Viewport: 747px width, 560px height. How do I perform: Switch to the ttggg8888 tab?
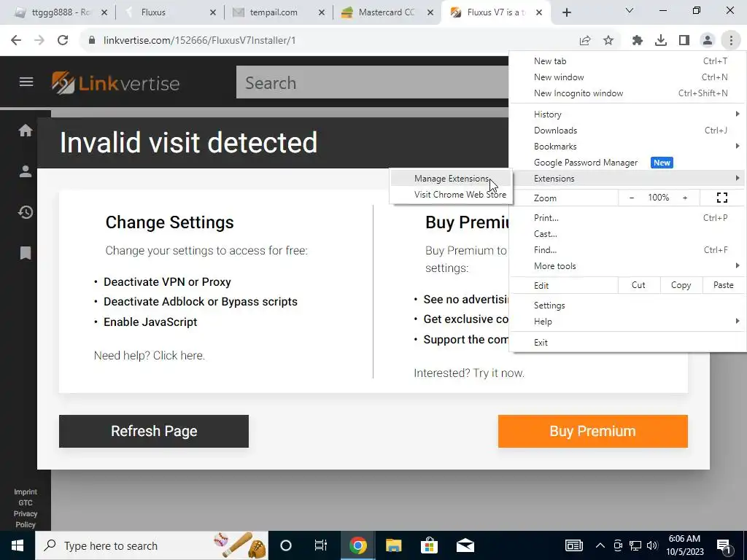click(x=60, y=12)
